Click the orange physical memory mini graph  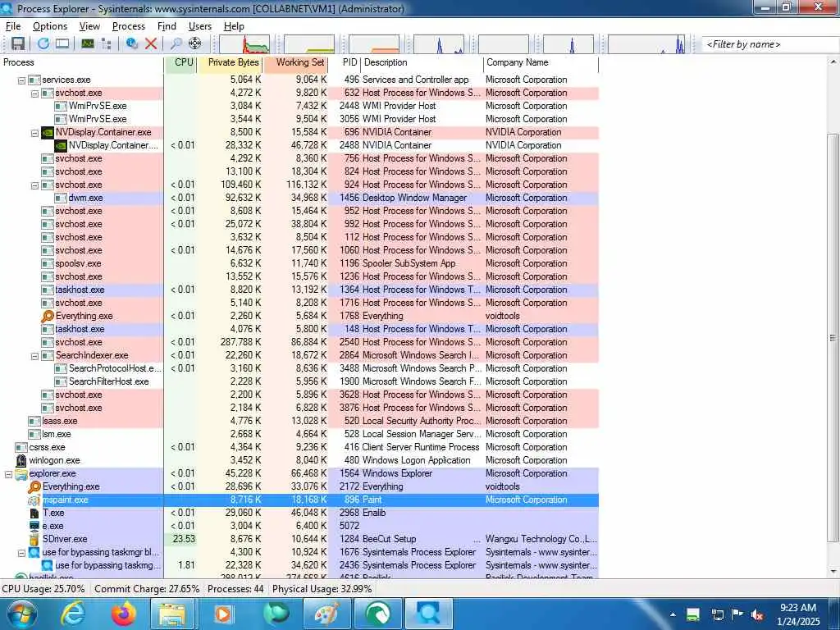coord(374,44)
